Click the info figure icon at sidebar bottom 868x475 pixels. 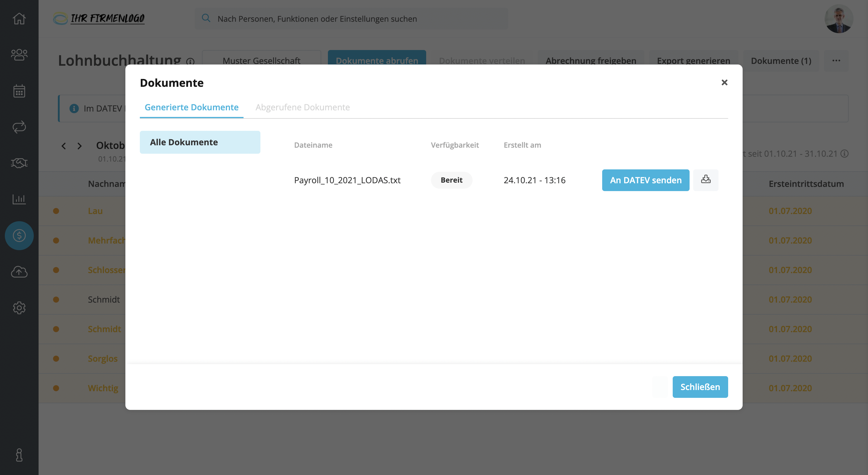(x=19, y=455)
